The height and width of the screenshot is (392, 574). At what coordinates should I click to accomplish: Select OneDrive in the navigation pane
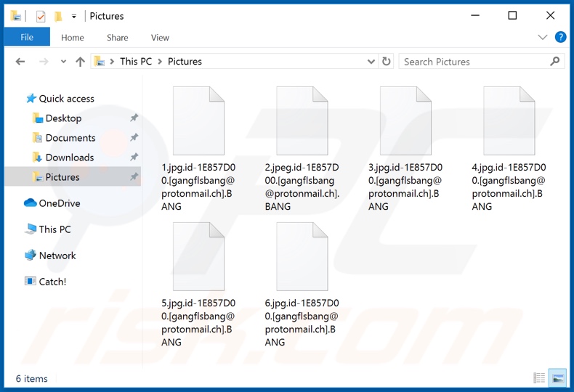click(59, 203)
